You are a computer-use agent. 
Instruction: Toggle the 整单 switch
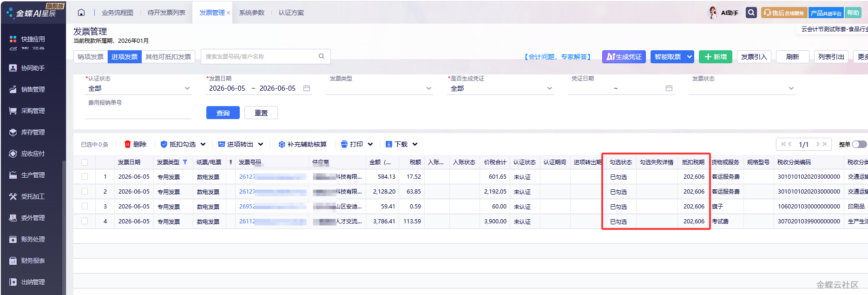point(859,144)
